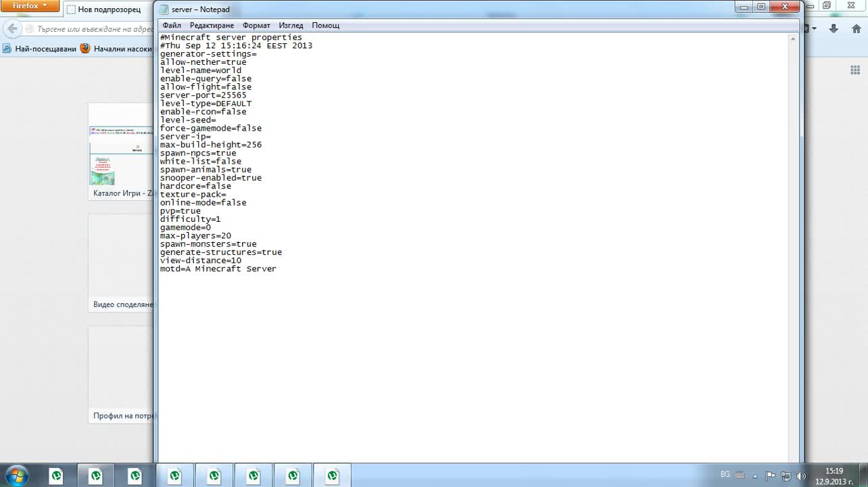868x487 pixels.
Task: Click the 'allow-flight=false' line
Action: pos(206,87)
